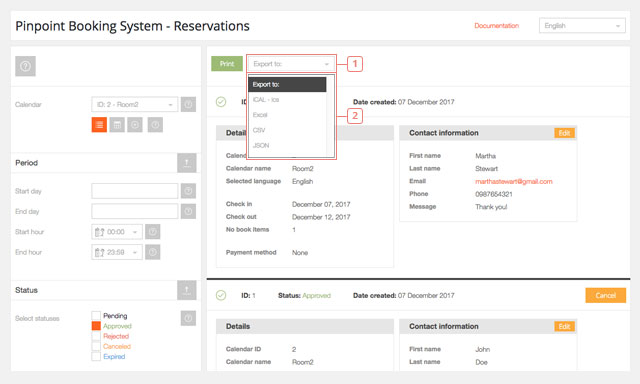Click the last name 'Stewart'
The image size is (640, 384).
pyautogui.click(x=486, y=169)
